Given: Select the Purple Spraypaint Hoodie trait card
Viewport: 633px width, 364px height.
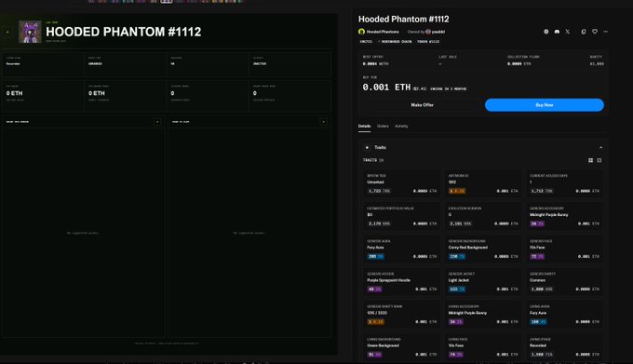Looking at the screenshot, I should coord(402,282).
